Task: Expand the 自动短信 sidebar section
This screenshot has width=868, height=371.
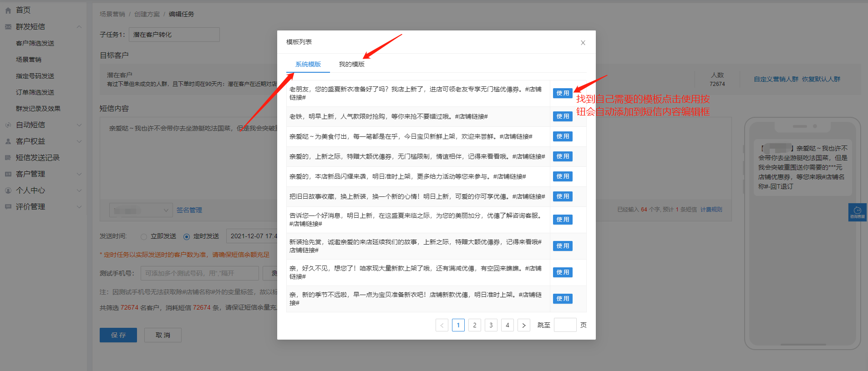Action: (79, 125)
